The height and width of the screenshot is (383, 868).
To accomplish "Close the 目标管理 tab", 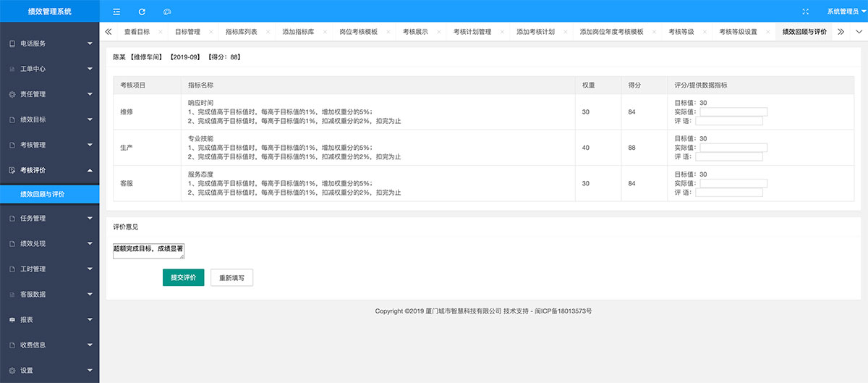I will pyautogui.click(x=210, y=32).
